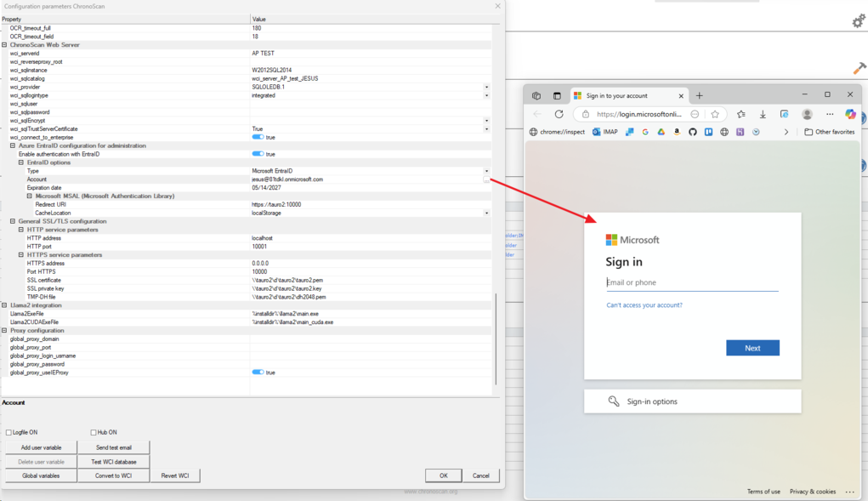Click the GitHub bookmark icon
The image size is (868, 501).
[692, 132]
